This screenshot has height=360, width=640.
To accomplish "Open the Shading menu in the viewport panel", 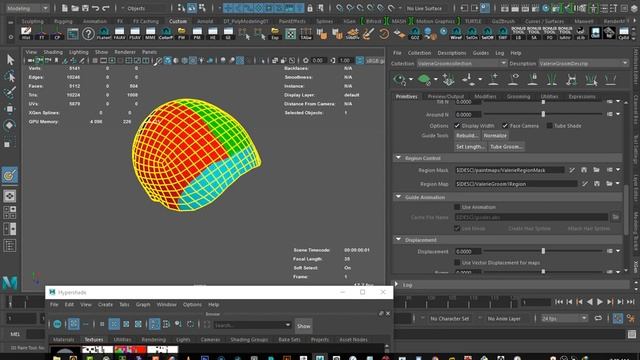I will coord(53,52).
